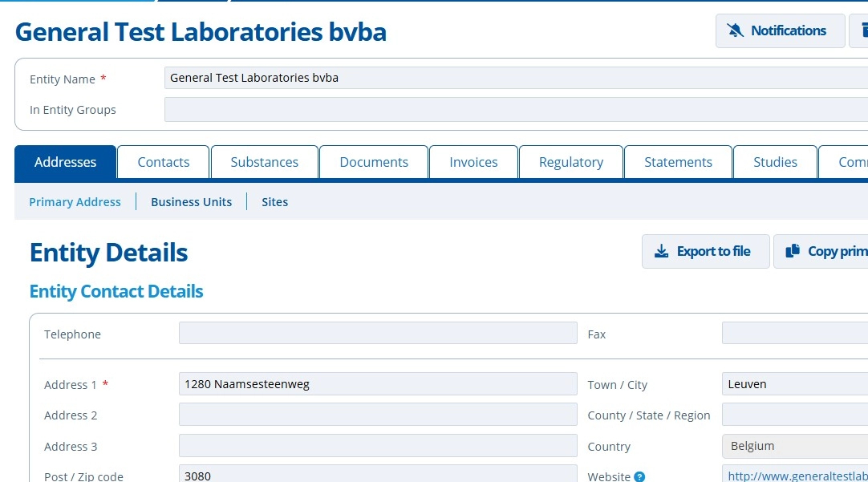The image size is (868, 482).
Task: Click the Entity Name text field
Action: pyautogui.click(x=515, y=79)
